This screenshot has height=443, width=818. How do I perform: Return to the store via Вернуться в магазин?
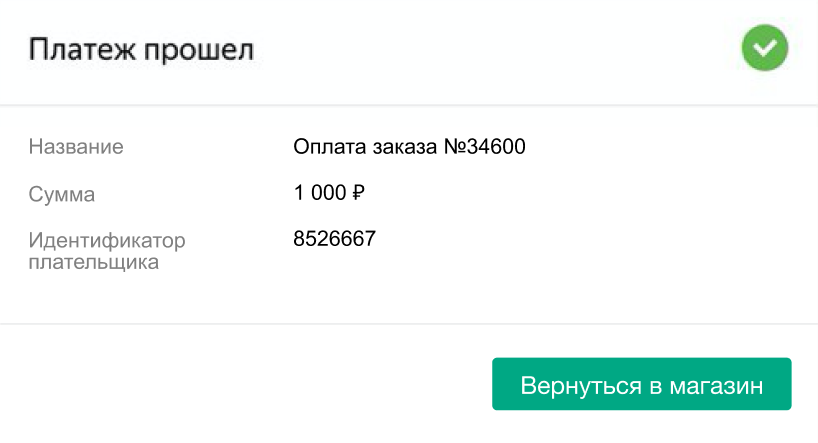[642, 384]
